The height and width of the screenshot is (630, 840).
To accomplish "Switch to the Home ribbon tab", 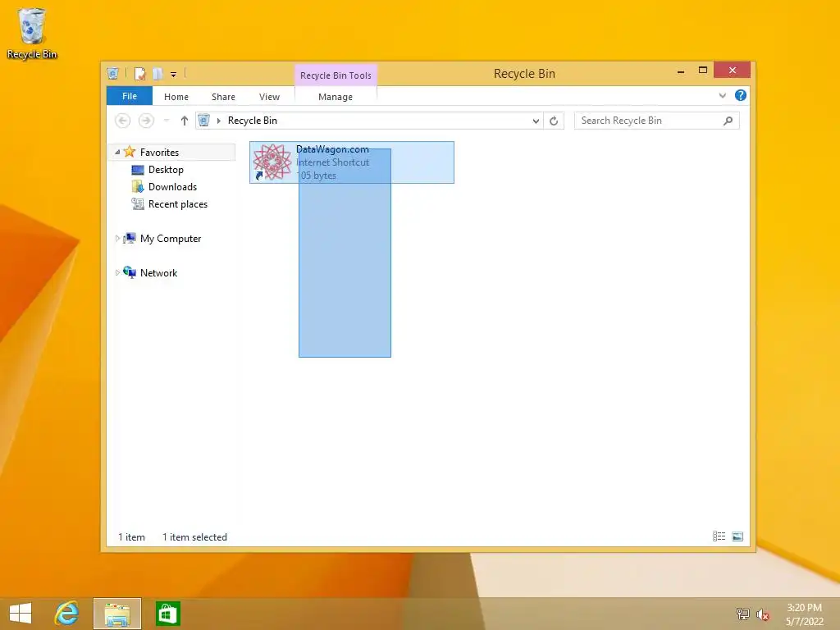I will pos(176,97).
